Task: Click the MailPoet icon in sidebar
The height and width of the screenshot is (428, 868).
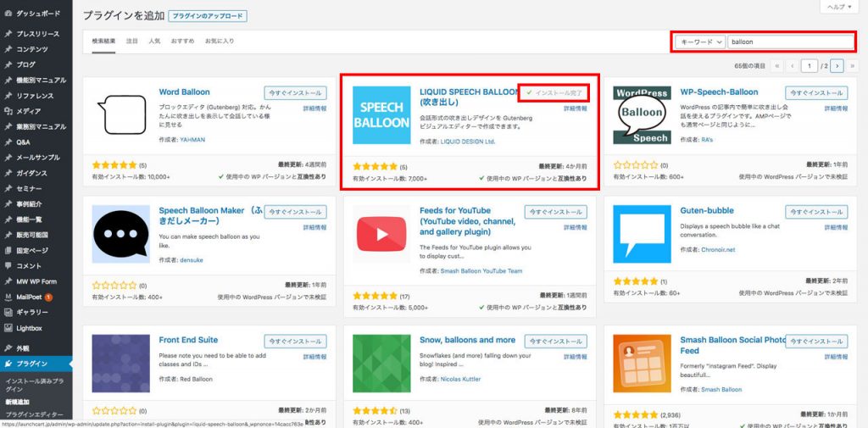Action: pos(8,297)
